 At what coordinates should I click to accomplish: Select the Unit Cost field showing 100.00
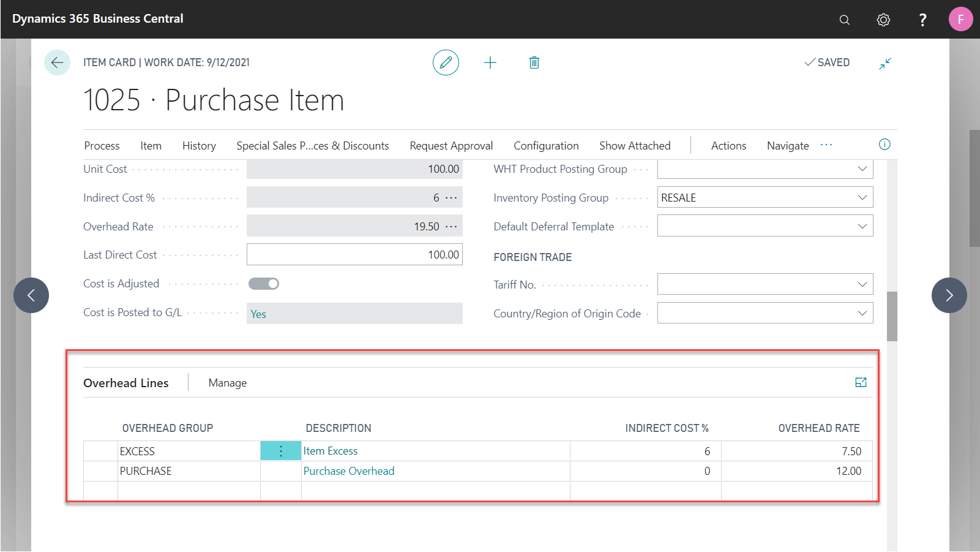354,168
